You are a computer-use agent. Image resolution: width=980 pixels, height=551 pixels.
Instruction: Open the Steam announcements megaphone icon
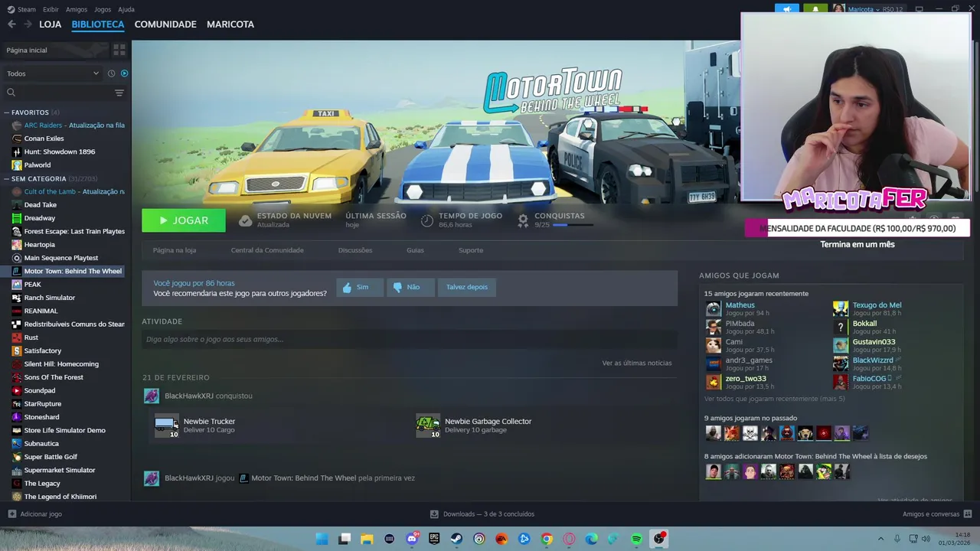click(786, 9)
